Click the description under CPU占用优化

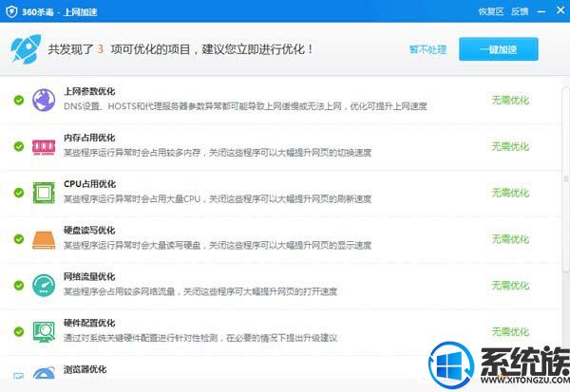point(218,199)
